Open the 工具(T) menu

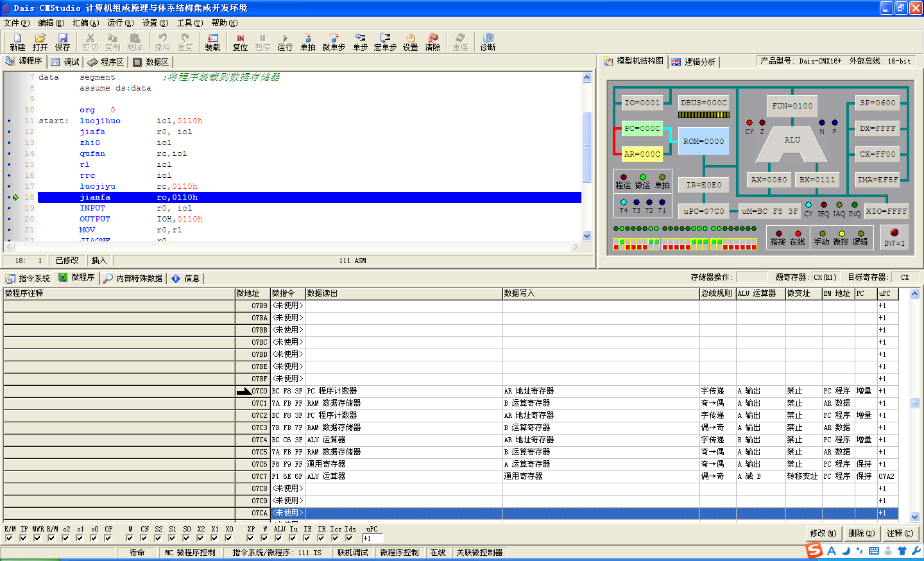point(190,22)
